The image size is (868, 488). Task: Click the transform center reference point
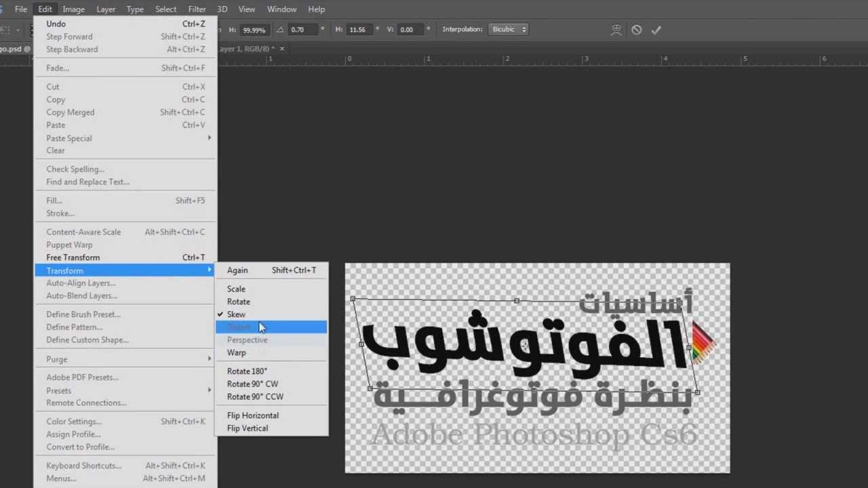click(526, 346)
